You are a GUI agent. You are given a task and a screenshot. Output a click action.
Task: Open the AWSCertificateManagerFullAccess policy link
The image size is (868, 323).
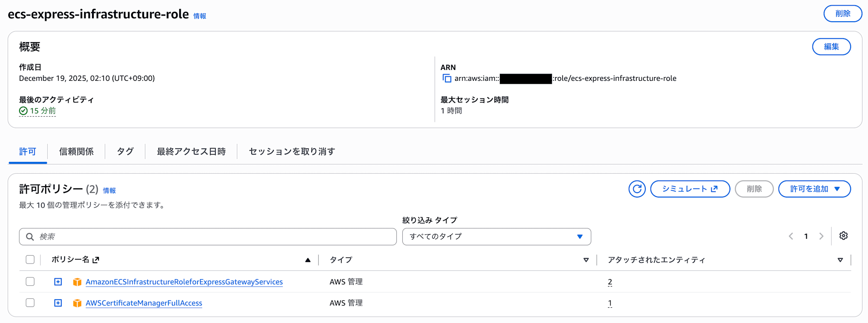[144, 303]
